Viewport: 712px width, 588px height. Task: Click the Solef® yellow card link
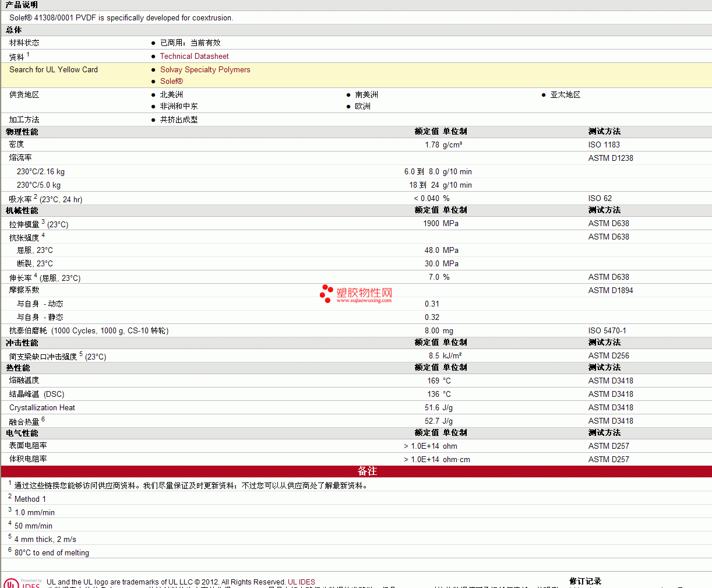coord(171,82)
